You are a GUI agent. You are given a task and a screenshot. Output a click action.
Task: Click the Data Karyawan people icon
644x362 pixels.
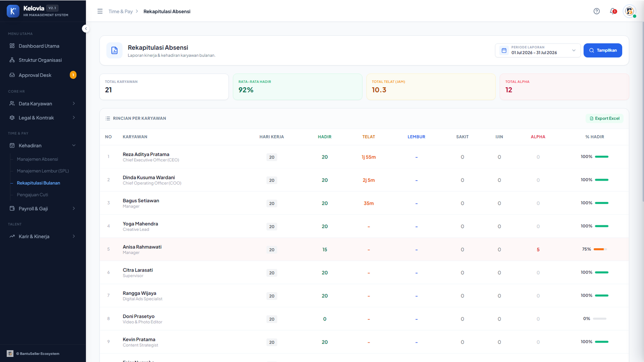click(12, 103)
